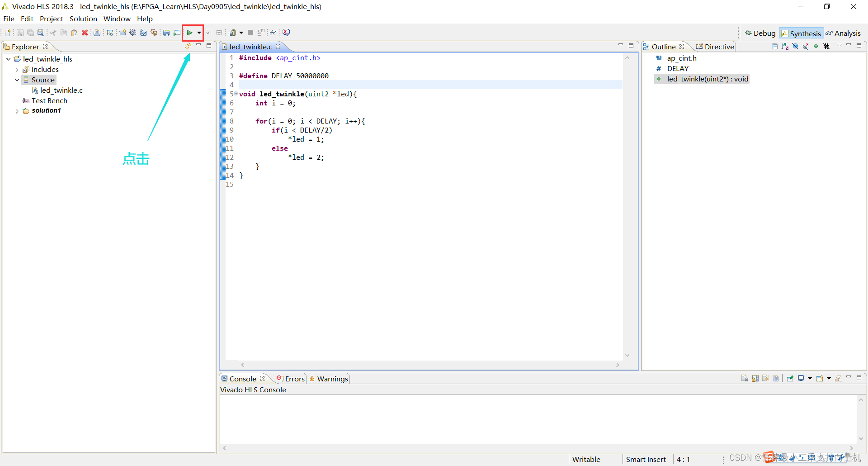Screen dimensions: 868x466
Task: Click the Export RTL package icon
Action: [232, 33]
